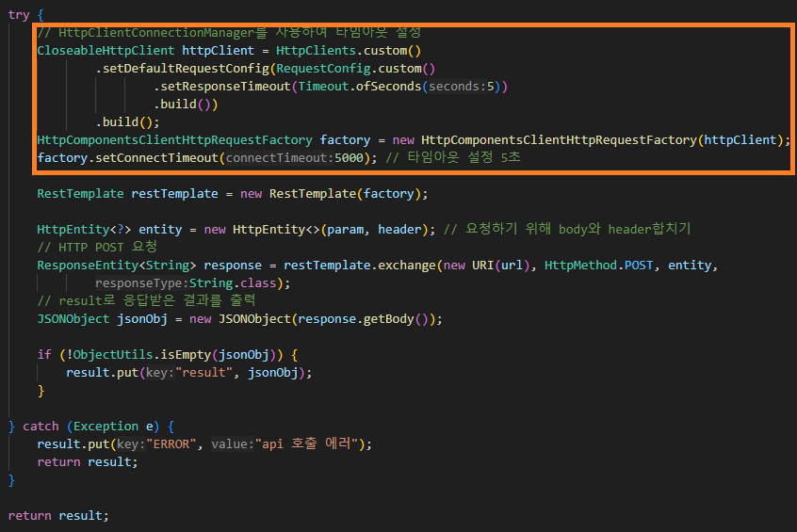The image size is (797, 532).
Task: Click the "api 호출 에러" string literal
Action: pos(306,443)
